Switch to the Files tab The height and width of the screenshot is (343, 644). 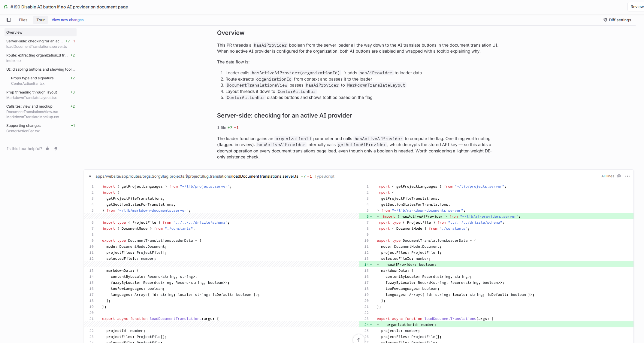[x=23, y=20]
